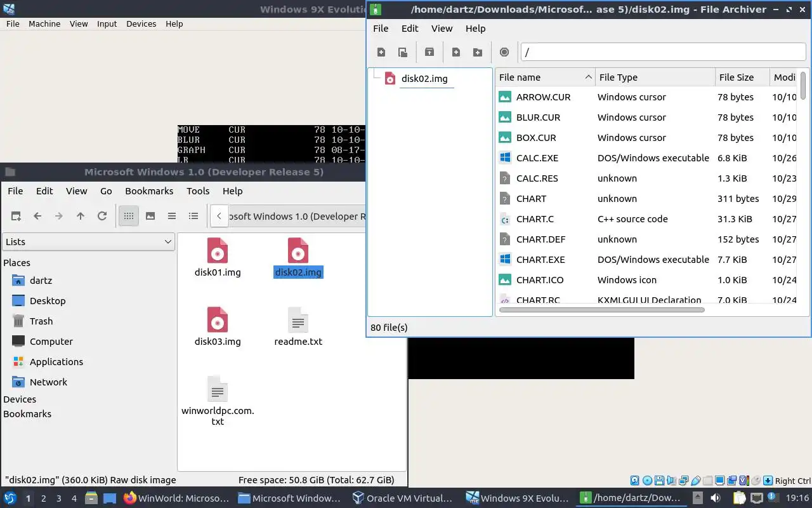The width and height of the screenshot is (812, 508).
Task: Open Bookmarks menu in file manager
Action: [149, 190]
